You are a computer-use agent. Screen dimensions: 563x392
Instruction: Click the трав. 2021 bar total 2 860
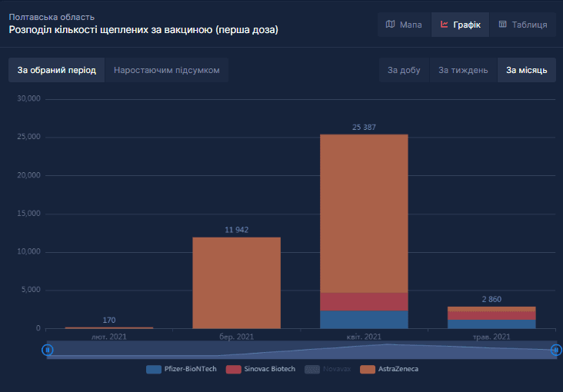pos(491,317)
